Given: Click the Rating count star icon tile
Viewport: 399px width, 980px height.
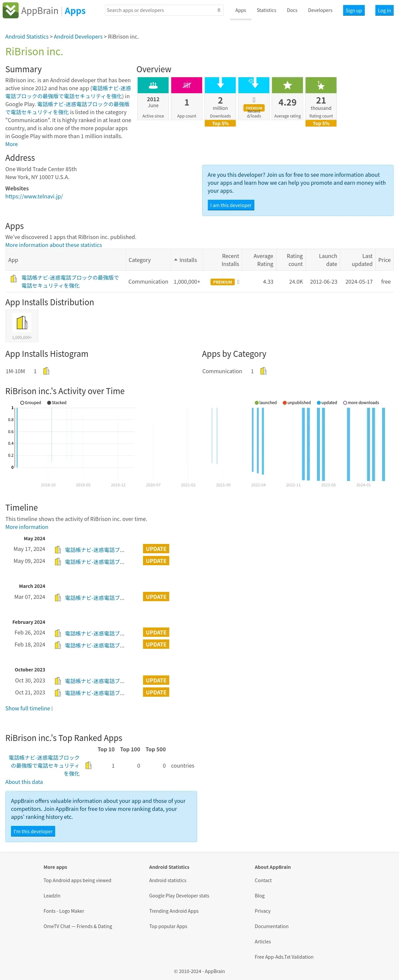Looking at the screenshot, I should click(x=321, y=85).
